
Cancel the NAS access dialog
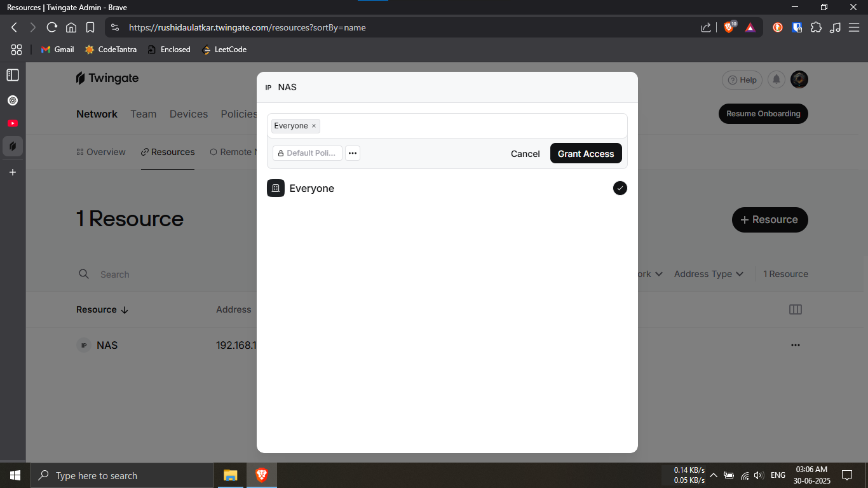[525, 154]
